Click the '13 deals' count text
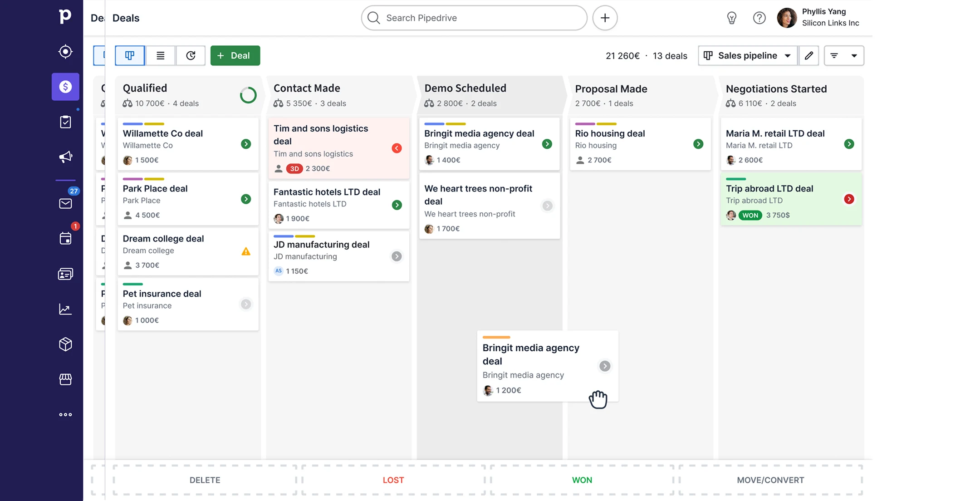 pyautogui.click(x=670, y=55)
